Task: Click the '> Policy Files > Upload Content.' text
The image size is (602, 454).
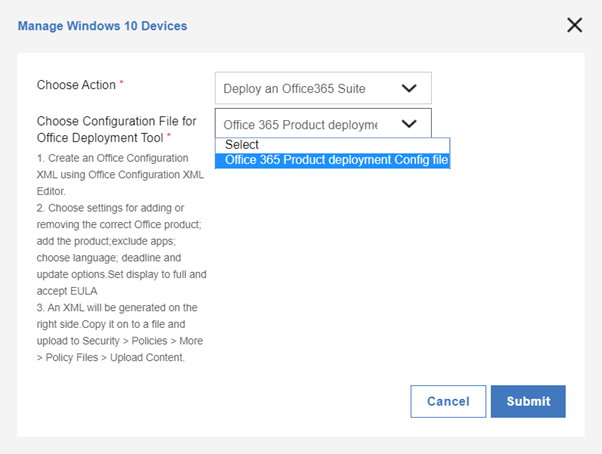Action: click(x=111, y=358)
